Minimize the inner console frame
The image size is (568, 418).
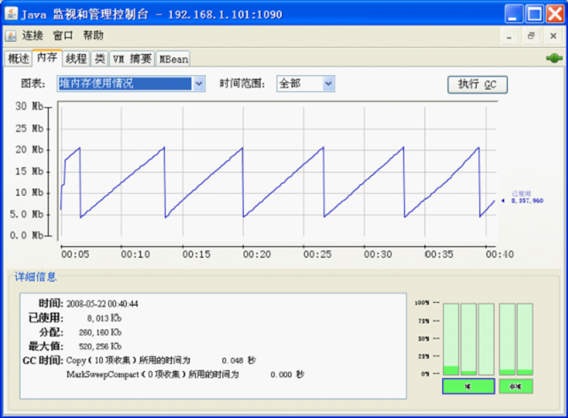509,36
